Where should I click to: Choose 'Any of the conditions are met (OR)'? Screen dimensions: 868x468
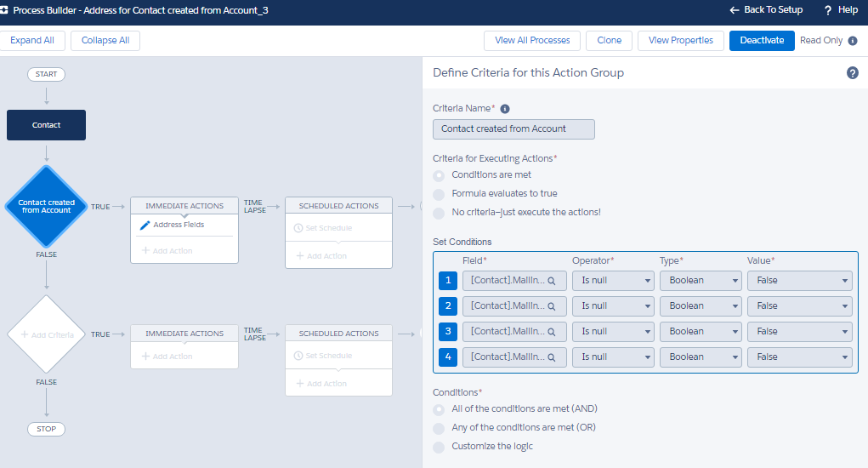(x=439, y=428)
